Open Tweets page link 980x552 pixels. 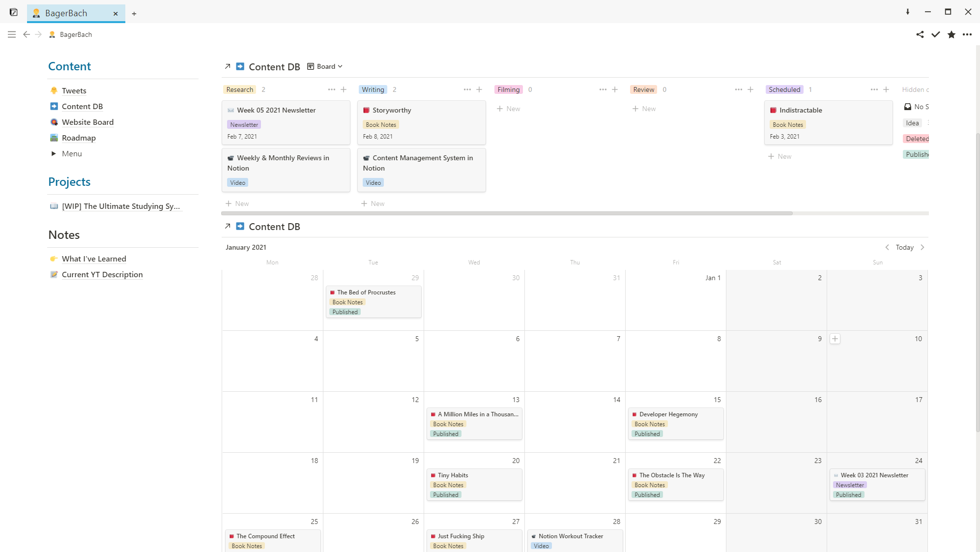[74, 91]
